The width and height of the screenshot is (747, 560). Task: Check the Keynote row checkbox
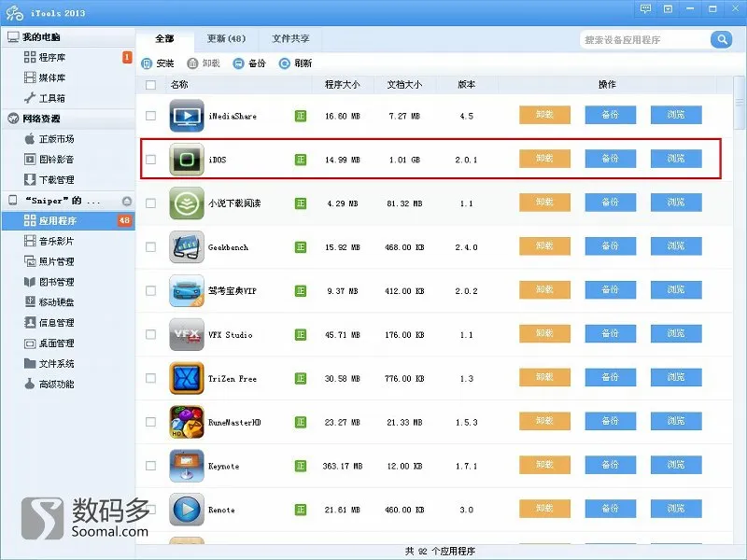click(x=151, y=466)
